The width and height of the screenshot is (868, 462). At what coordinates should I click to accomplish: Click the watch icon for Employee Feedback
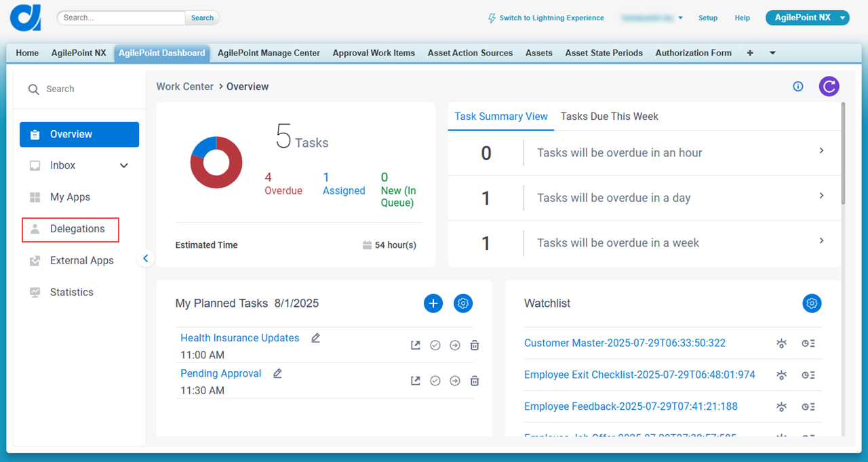coord(782,407)
